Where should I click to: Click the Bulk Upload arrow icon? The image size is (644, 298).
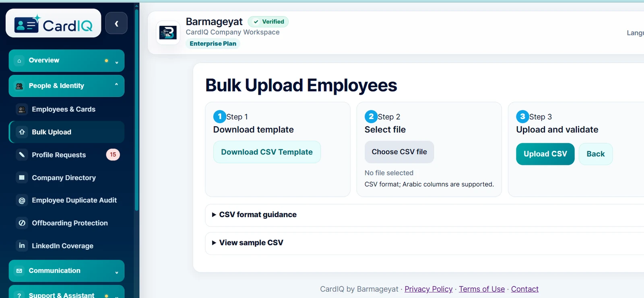coord(22,132)
